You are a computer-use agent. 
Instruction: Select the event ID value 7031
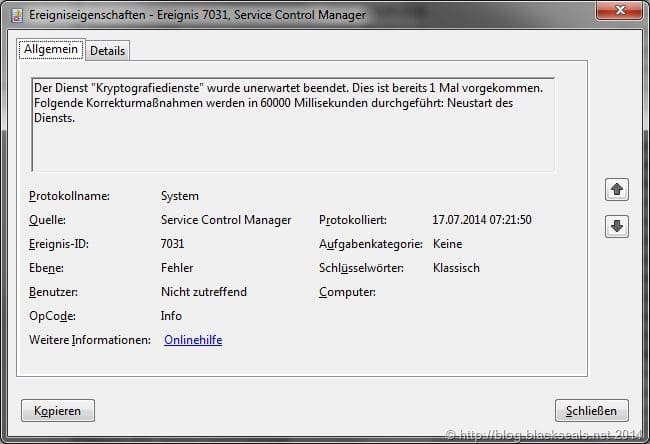click(172, 243)
